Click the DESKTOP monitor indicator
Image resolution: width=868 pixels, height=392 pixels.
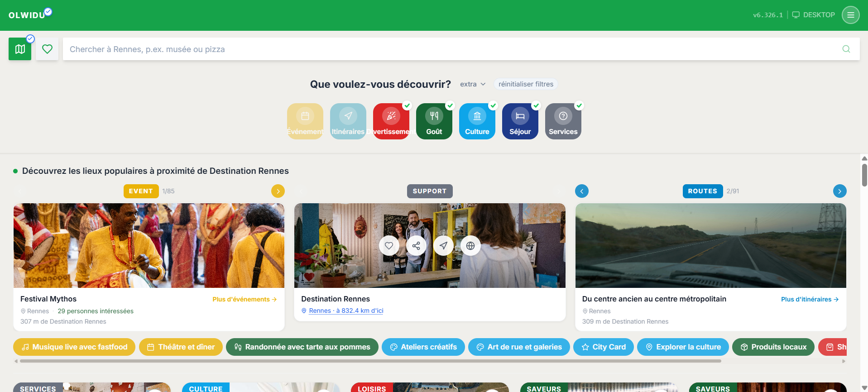(813, 15)
